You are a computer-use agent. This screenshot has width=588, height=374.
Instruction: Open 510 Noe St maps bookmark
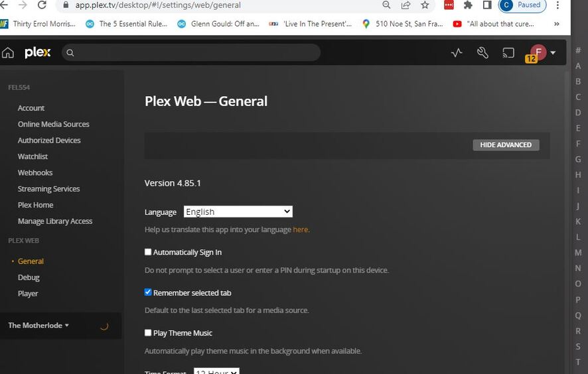click(x=402, y=24)
